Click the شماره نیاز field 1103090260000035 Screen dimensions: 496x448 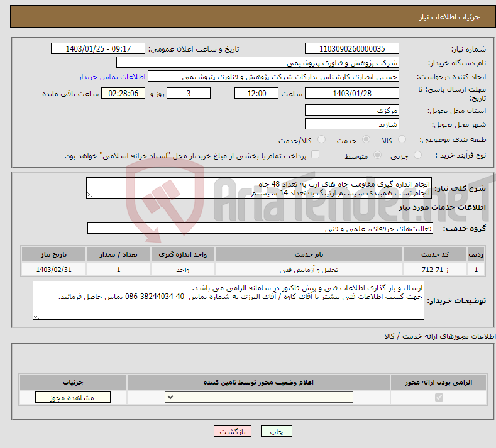pos(352,48)
